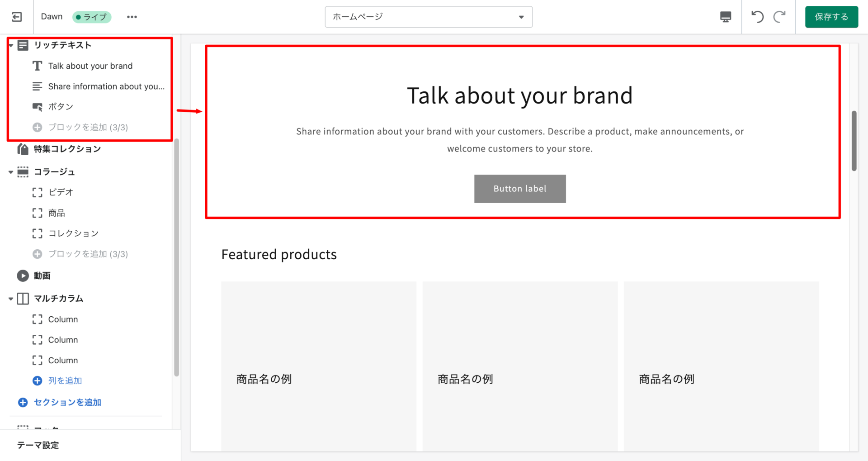
Task: Click the Button label in preview
Action: [x=519, y=189]
